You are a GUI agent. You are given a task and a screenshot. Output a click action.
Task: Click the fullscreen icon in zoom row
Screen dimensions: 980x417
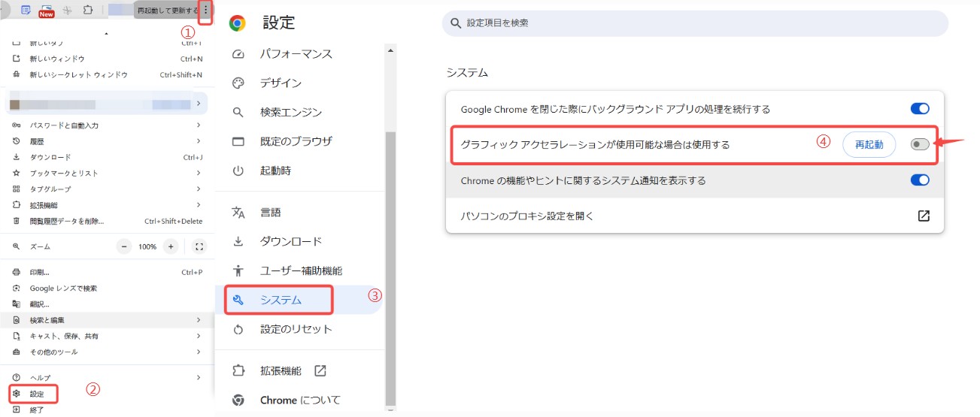pos(199,246)
